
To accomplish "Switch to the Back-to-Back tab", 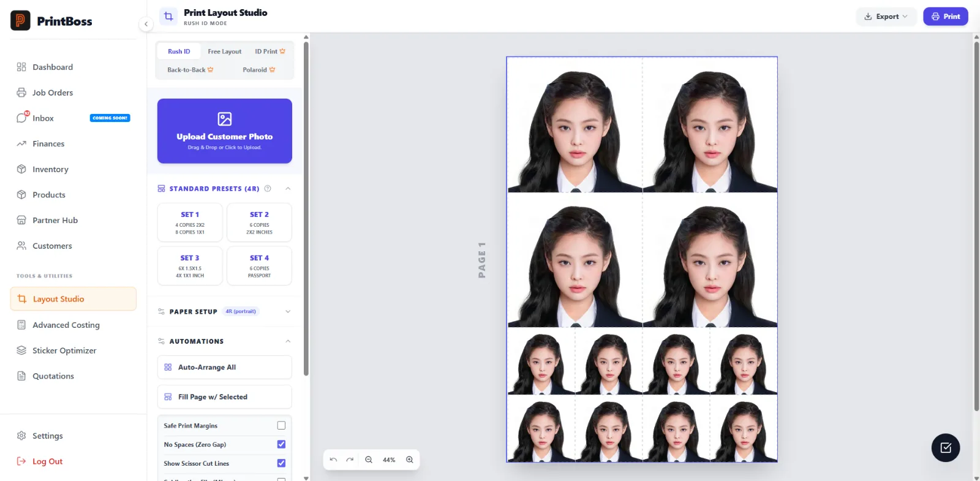I will pyautogui.click(x=190, y=70).
